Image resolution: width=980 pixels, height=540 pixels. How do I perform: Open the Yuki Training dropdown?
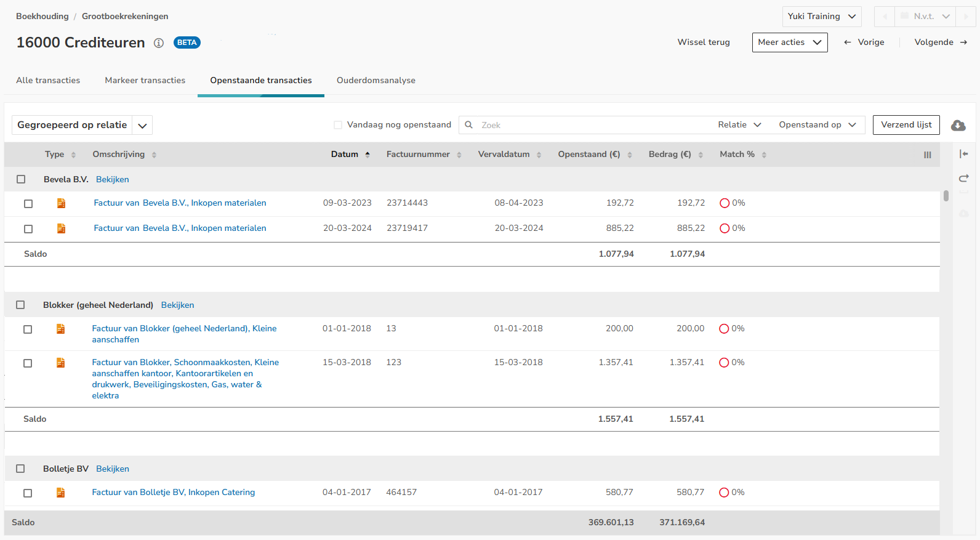coord(821,17)
